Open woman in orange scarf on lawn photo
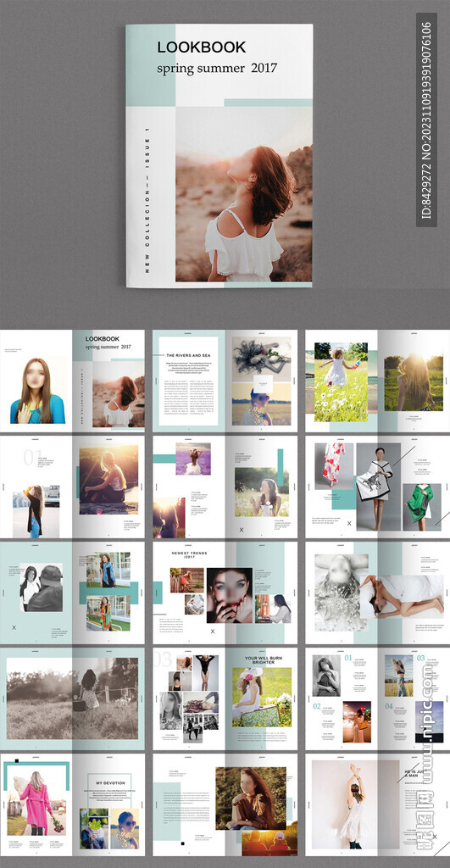Screen dimensions: 450x868 click(x=108, y=613)
